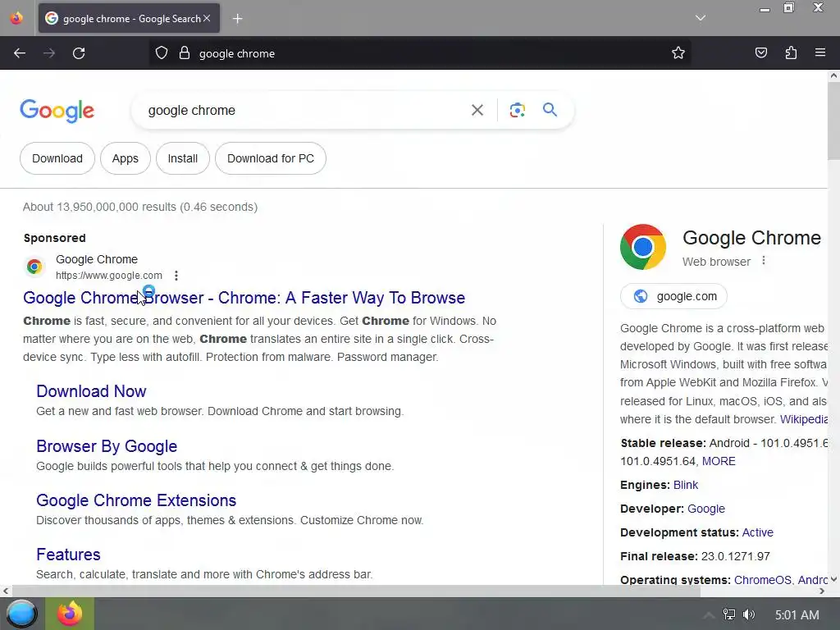
Task: Show hidden tray icons chevron
Action: point(708,615)
